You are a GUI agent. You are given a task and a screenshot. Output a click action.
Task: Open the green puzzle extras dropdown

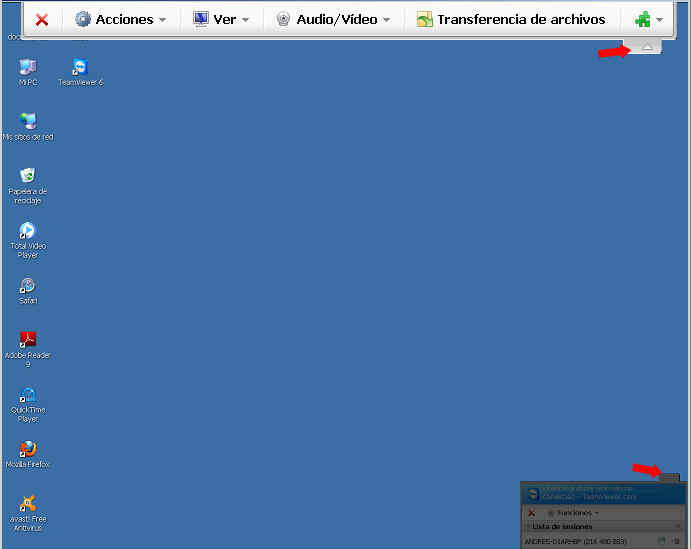pos(648,19)
